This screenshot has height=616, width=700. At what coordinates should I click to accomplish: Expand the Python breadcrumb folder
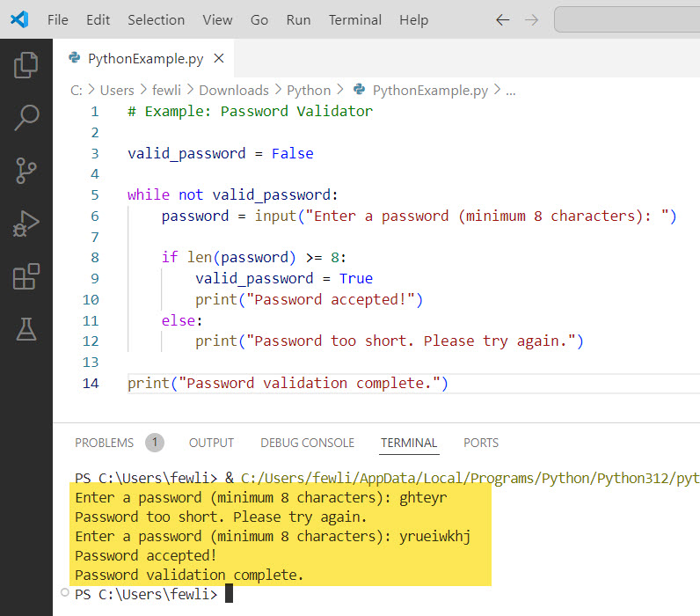(309, 90)
